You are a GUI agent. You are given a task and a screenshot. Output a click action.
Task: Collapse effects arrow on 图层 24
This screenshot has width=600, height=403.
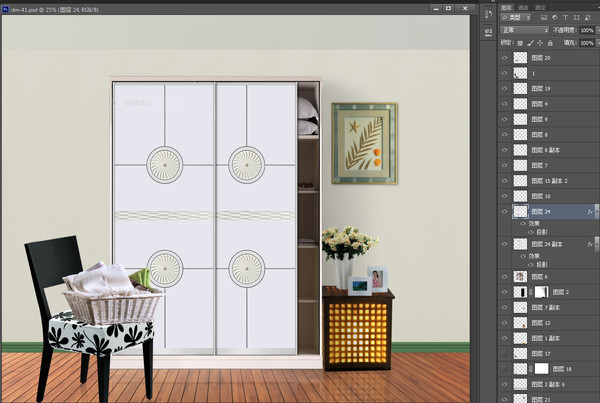coord(597,211)
